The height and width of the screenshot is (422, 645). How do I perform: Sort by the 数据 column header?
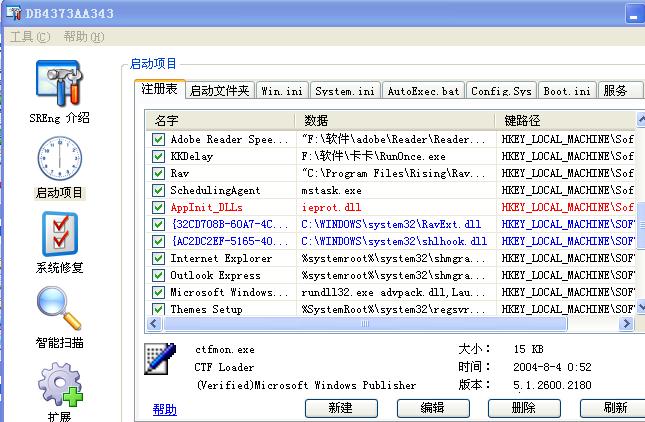(395, 121)
